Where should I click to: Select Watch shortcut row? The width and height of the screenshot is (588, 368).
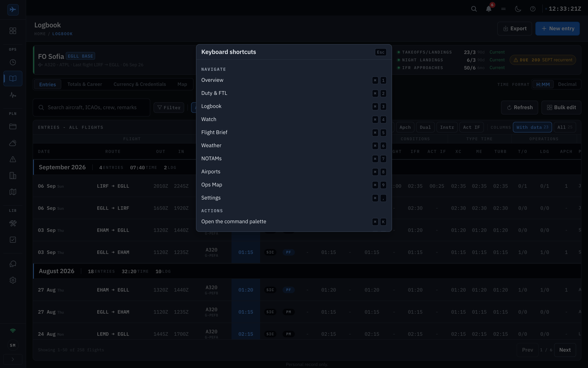(294, 120)
